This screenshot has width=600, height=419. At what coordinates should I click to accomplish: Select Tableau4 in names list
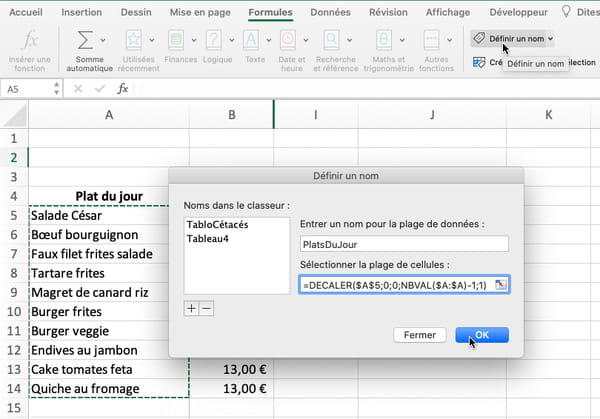tap(207, 239)
